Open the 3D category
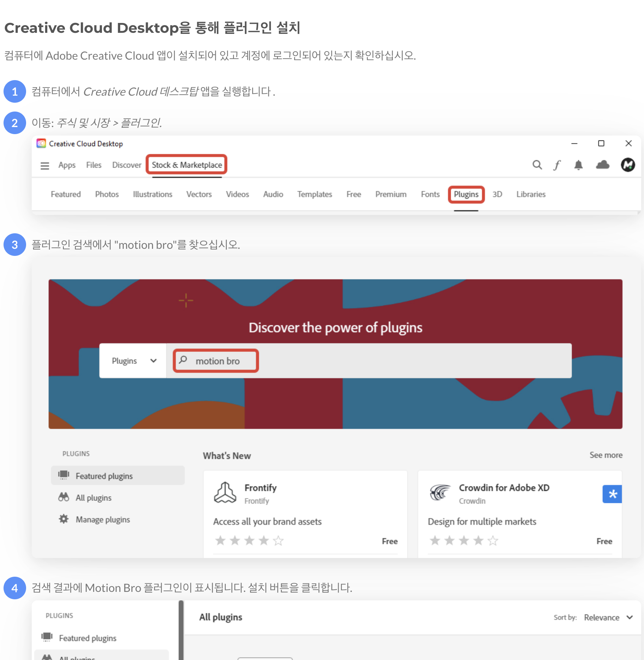This screenshot has width=644, height=660. point(497,194)
